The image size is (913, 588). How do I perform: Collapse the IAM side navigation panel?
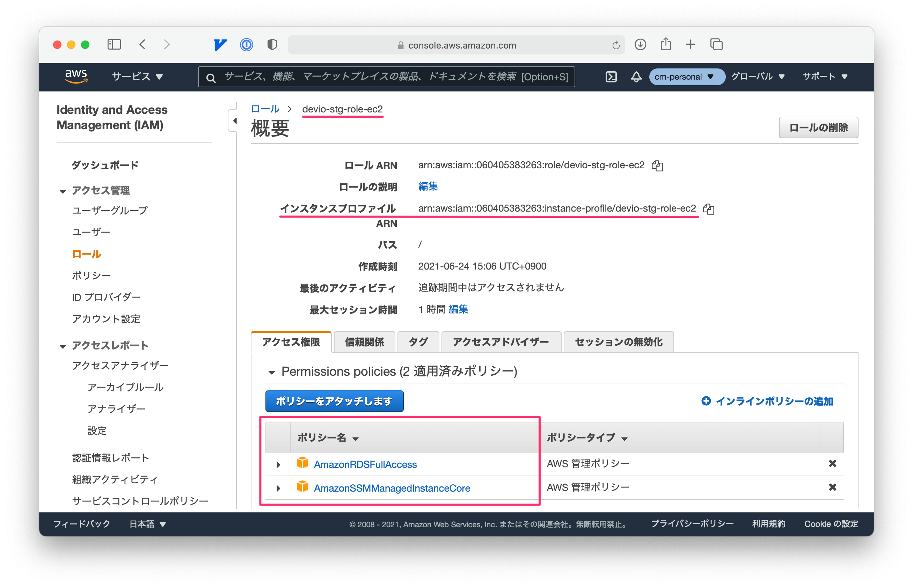(x=234, y=121)
